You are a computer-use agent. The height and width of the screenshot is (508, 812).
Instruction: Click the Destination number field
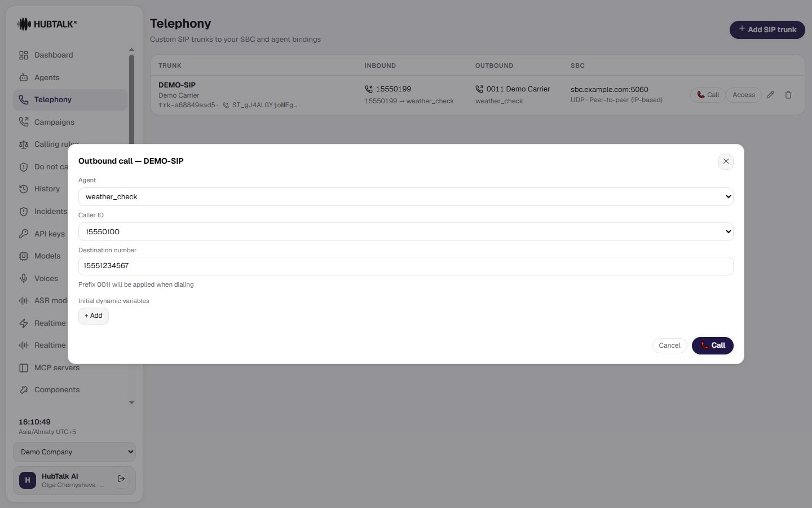pos(406,266)
